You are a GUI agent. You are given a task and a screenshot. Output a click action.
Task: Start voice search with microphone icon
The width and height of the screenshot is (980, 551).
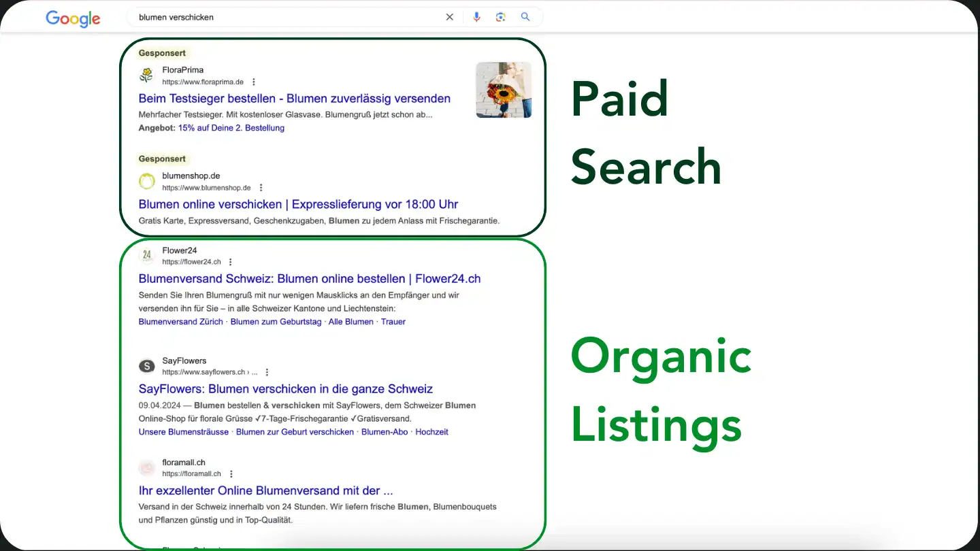tap(476, 17)
